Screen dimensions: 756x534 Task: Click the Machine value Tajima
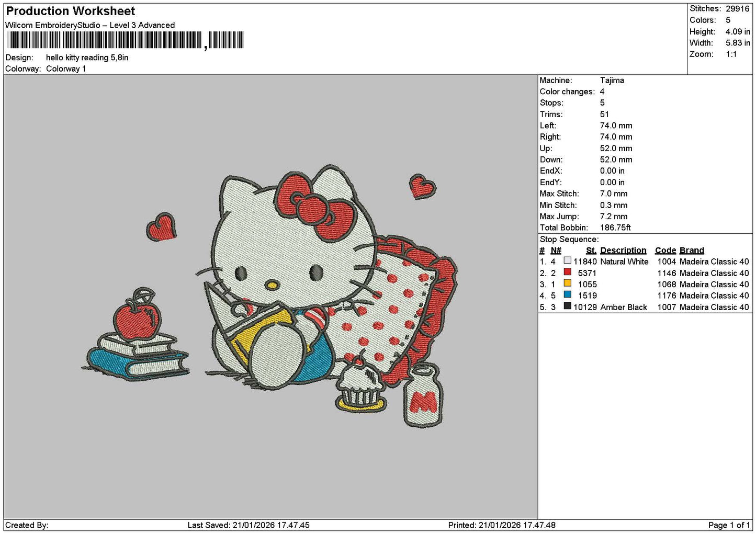[612, 81]
